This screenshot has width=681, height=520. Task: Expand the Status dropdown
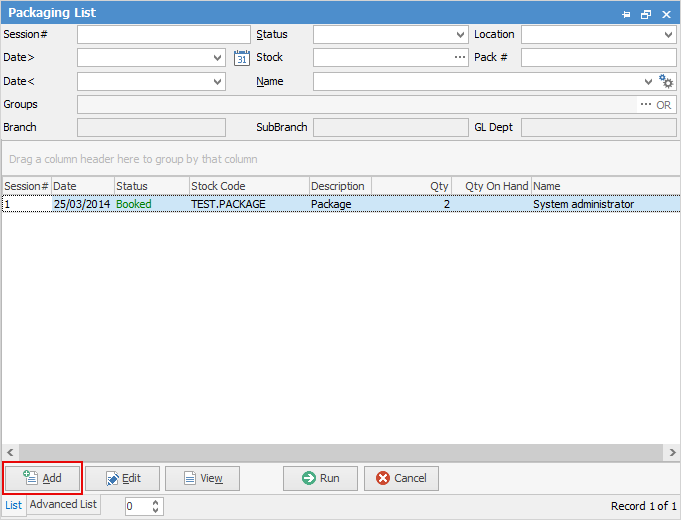coord(460,35)
